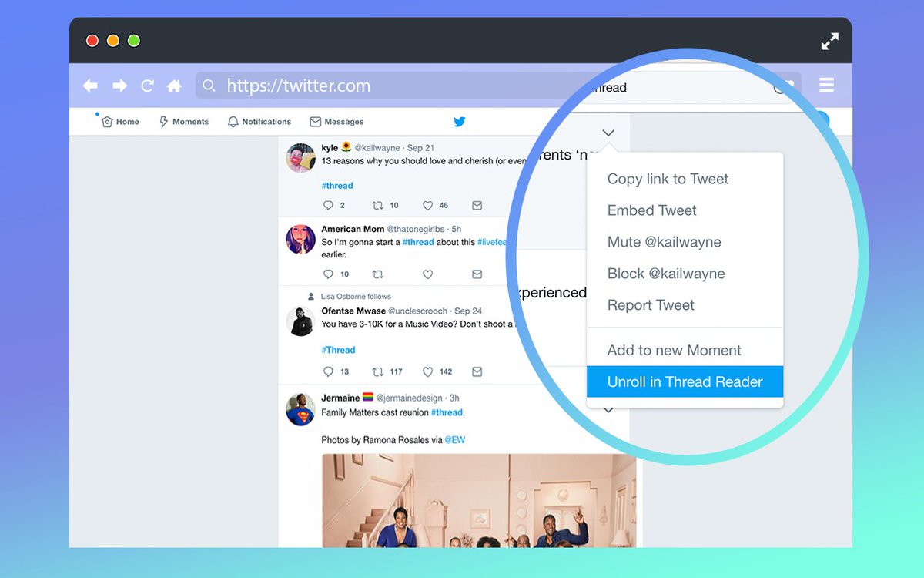Message Ofentse Mwase's tweet envelope icon
Screen dimensions: 924x578
click(477, 371)
